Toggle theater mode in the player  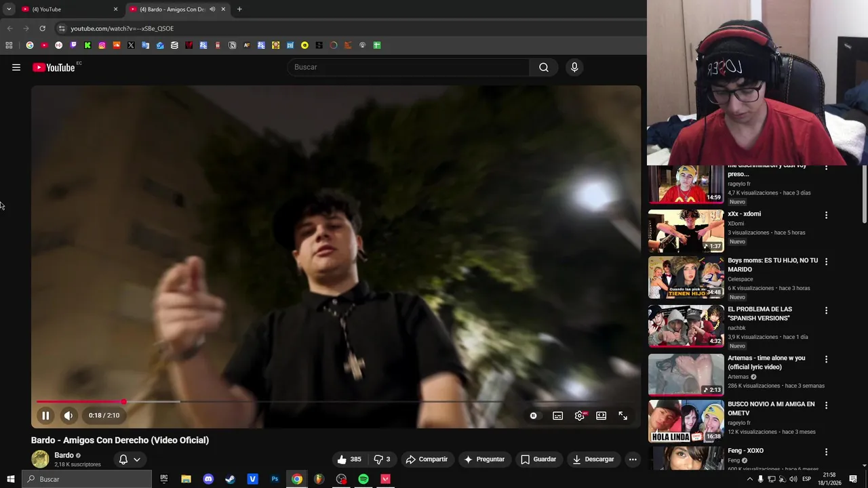[x=601, y=415]
